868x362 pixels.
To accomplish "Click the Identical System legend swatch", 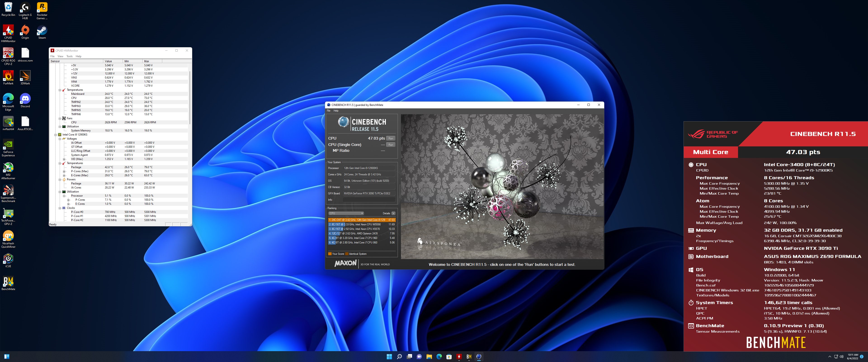I will point(347,254).
